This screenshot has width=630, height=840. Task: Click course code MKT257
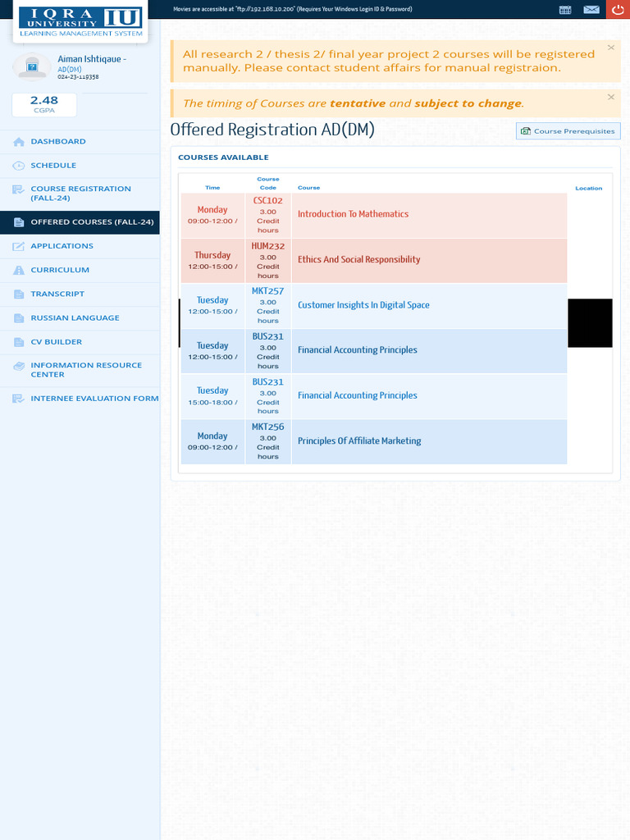[268, 291]
